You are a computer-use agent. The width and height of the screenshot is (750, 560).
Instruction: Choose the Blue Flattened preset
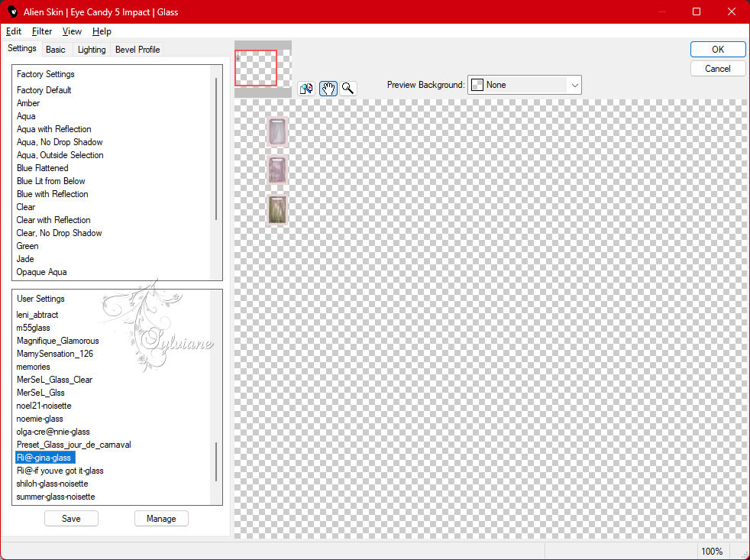42,167
